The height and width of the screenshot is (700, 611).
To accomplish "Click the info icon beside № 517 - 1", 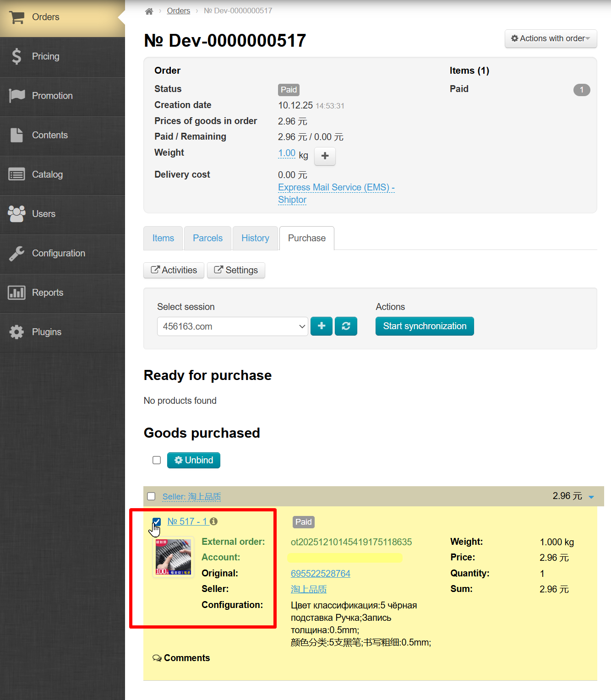I will point(213,521).
